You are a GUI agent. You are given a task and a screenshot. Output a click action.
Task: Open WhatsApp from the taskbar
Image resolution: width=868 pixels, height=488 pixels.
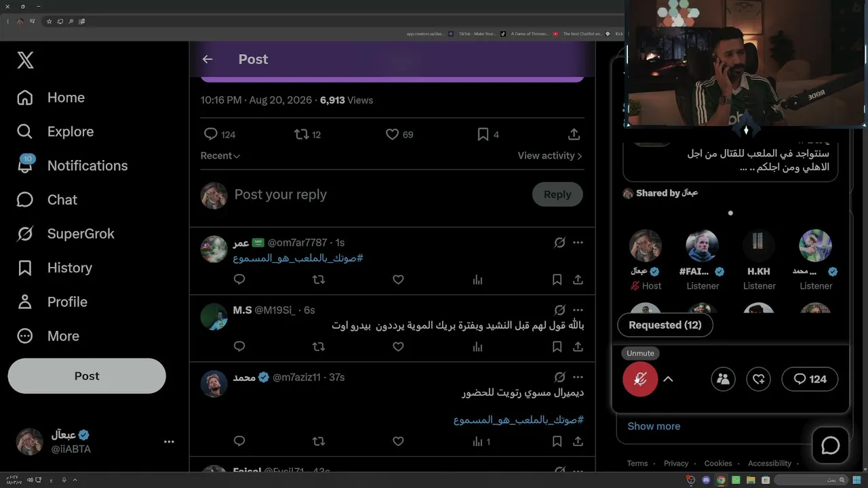point(736,480)
